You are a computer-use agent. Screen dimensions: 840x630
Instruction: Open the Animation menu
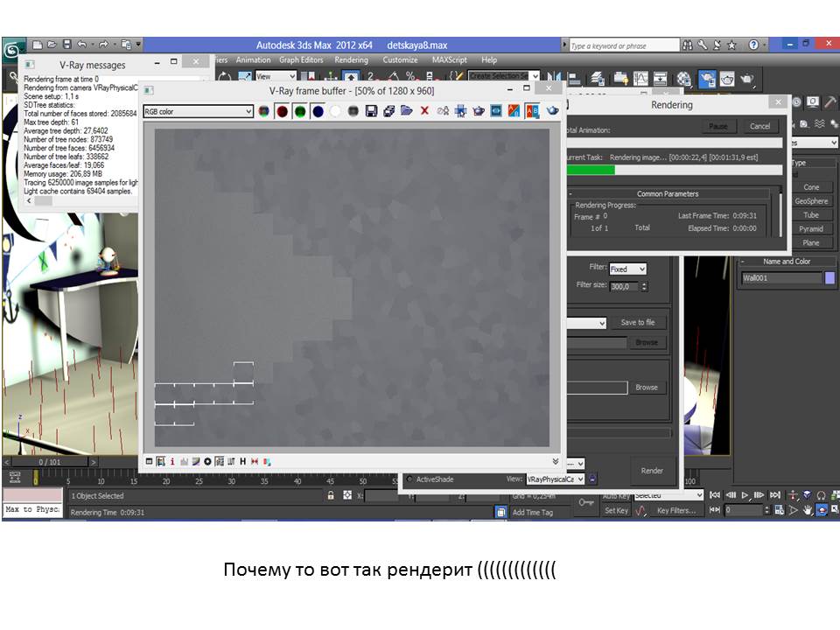coord(253,60)
